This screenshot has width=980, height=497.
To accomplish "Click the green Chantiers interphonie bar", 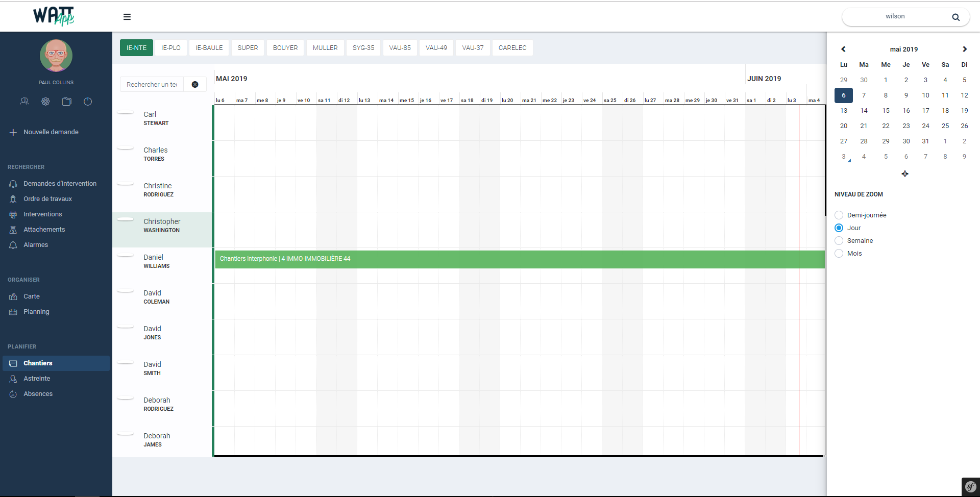I will coord(510,259).
